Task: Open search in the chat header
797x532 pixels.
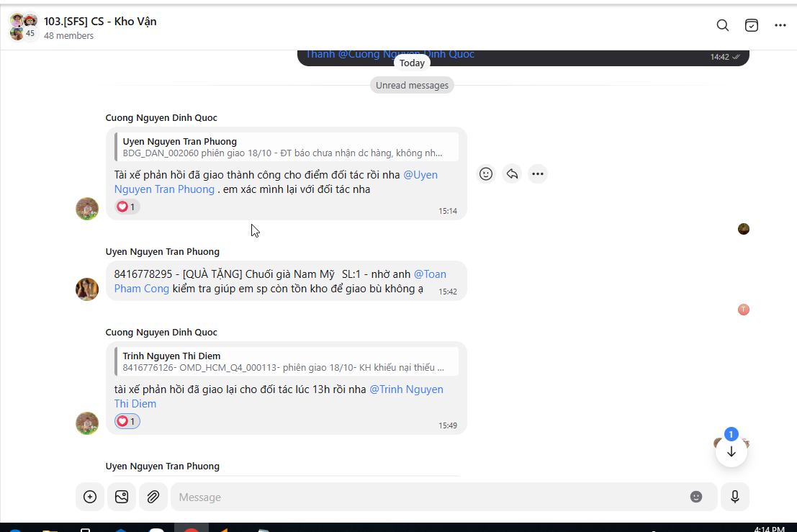Action: [x=722, y=25]
